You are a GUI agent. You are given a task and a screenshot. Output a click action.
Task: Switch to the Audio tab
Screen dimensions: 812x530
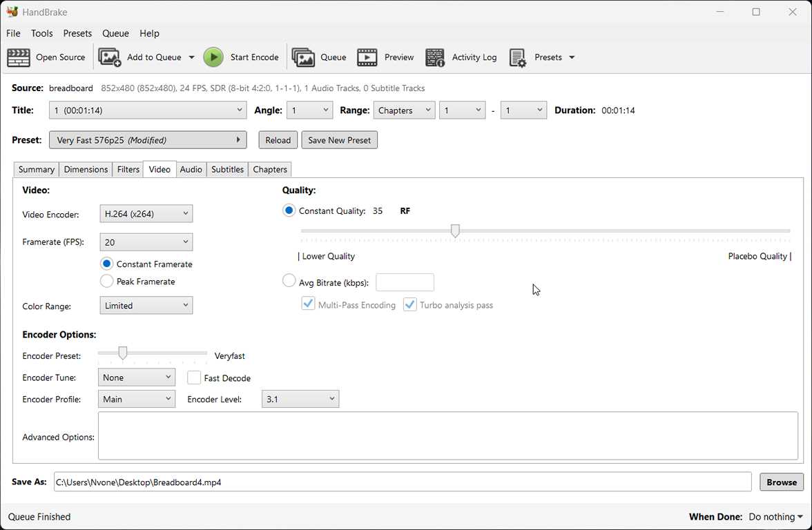(x=191, y=169)
